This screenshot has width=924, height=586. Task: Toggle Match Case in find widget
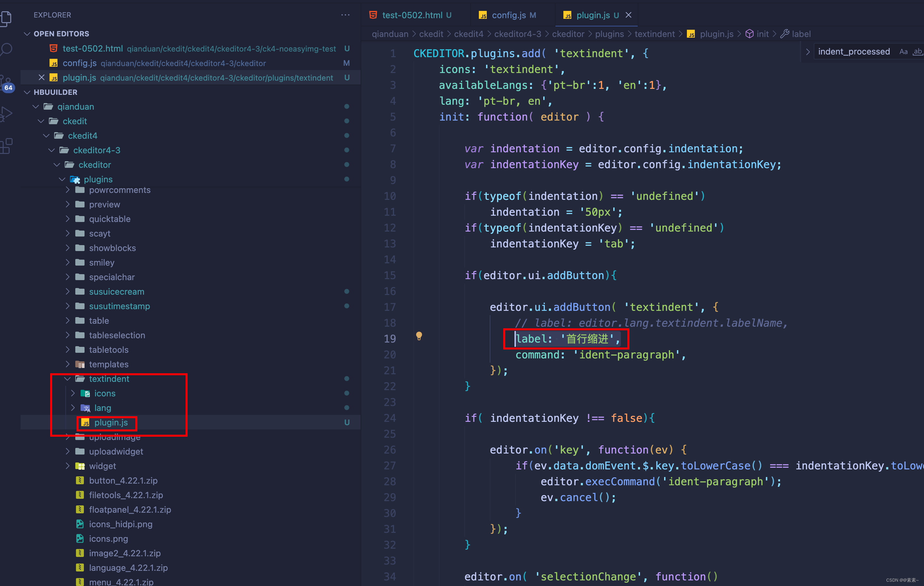click(x=903, y=52)
